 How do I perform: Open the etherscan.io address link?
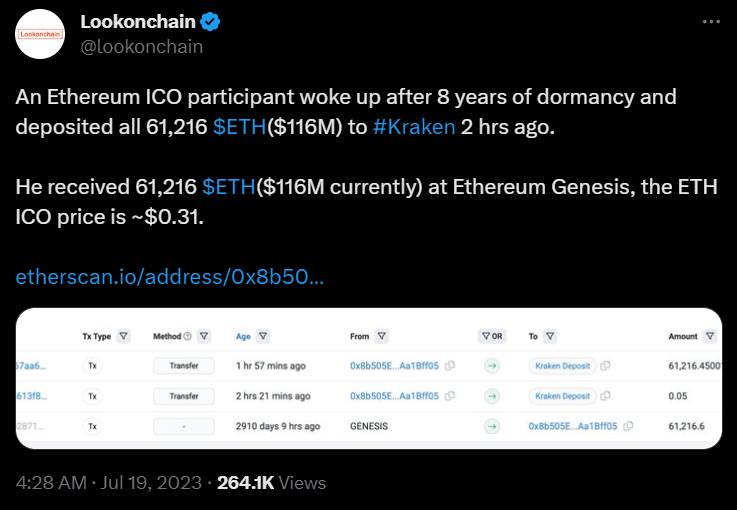(169, 276)
